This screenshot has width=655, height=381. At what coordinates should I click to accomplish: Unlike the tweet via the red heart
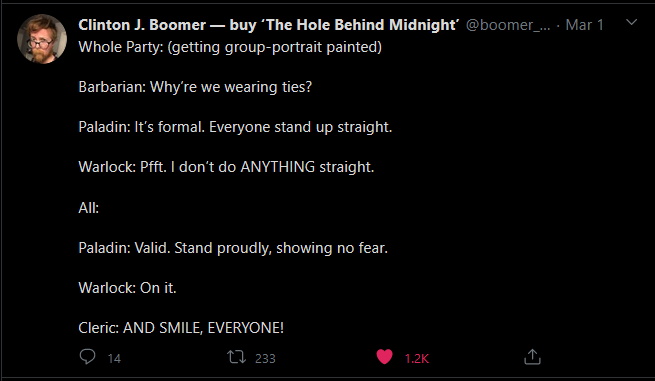384,357
